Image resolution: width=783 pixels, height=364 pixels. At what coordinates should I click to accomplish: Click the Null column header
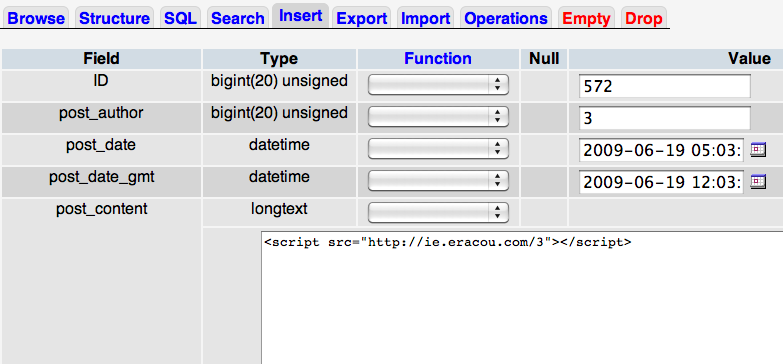[544, 58]
